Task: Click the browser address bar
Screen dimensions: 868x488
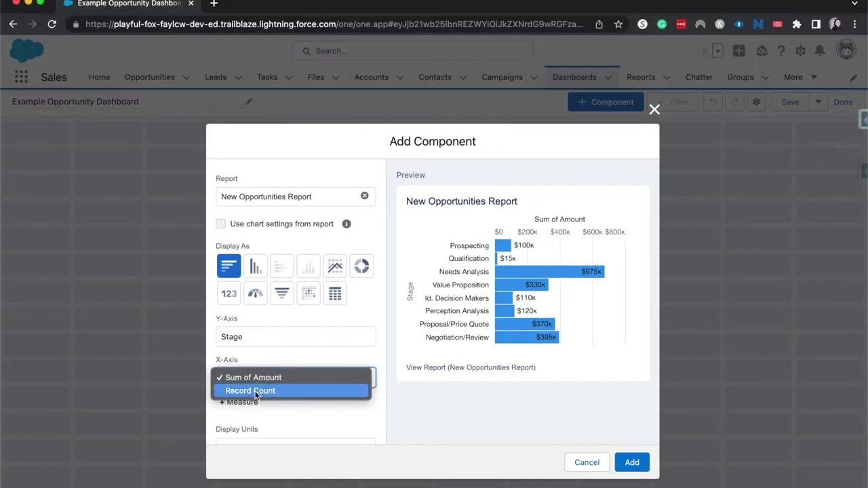Action: 334,24
